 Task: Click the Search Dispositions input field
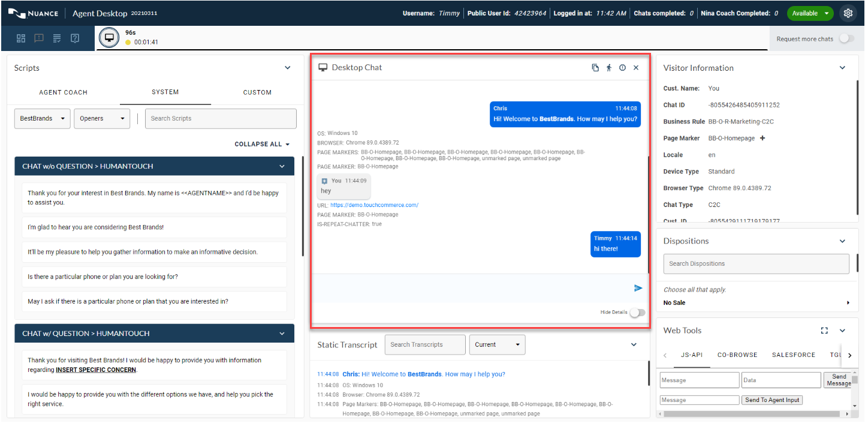(x=756, y=264)
